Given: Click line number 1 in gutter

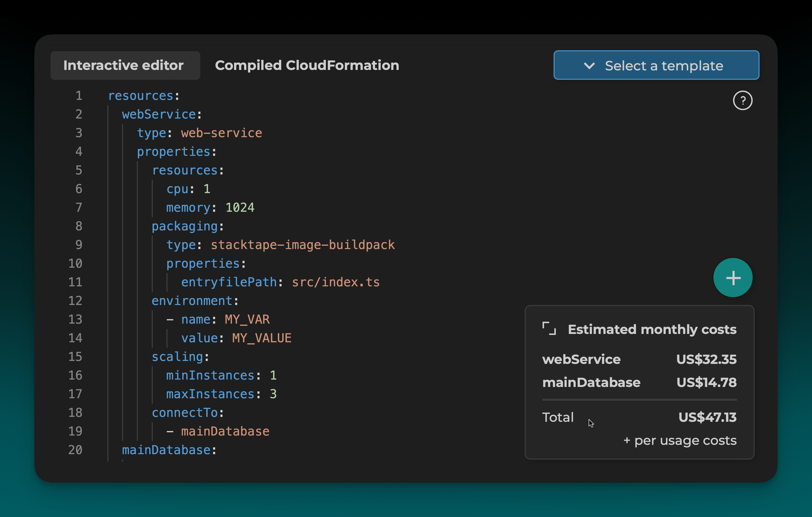Looking at the screenshot, I should (79, 96).
